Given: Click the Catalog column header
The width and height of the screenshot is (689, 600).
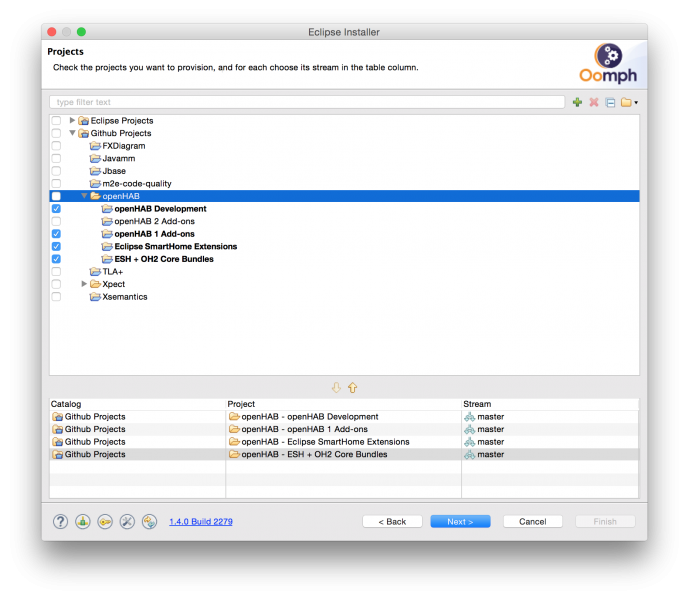Looking at the screenshot, I should tap(137, 404).
